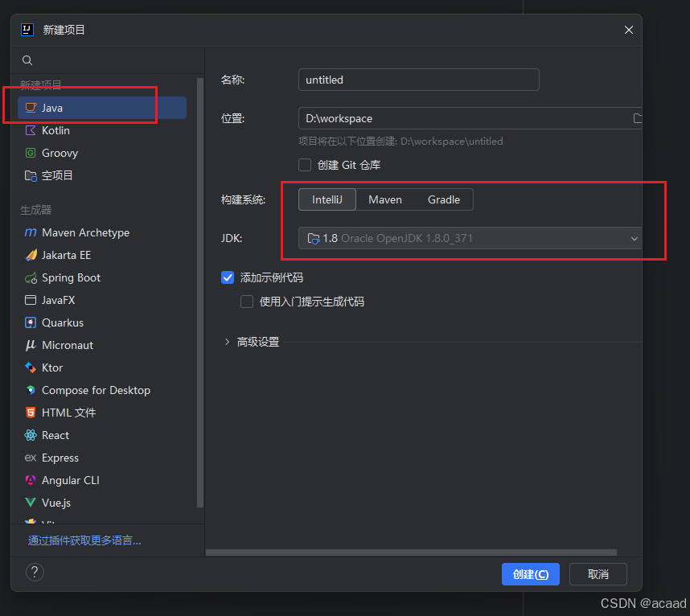
Task: Click the Quarkus logo icon
Action: click(31, 322)
